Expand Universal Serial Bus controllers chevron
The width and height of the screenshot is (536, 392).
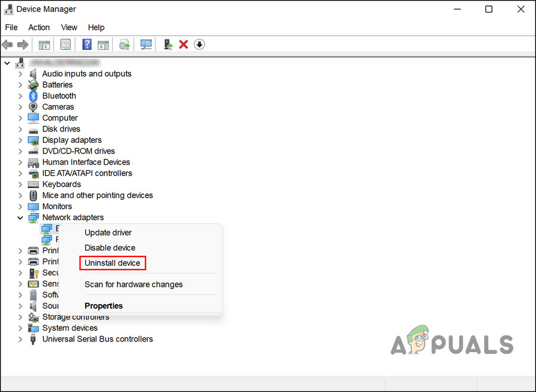[x=20, y=339]
